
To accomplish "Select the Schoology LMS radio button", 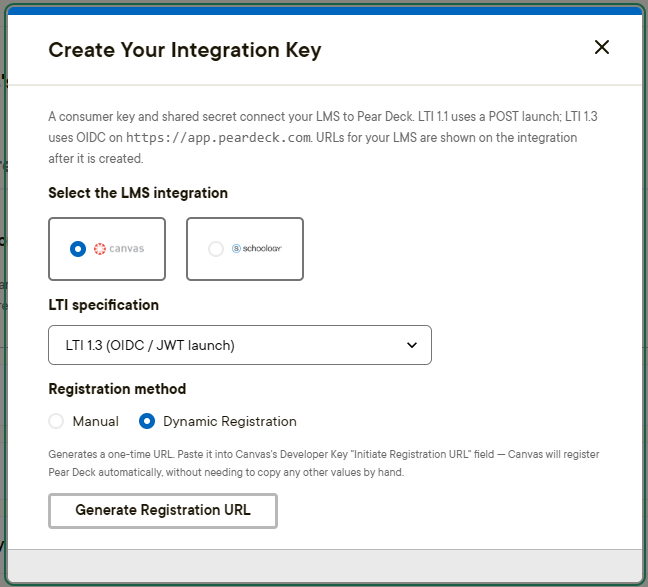I will [x=216, y=249].
